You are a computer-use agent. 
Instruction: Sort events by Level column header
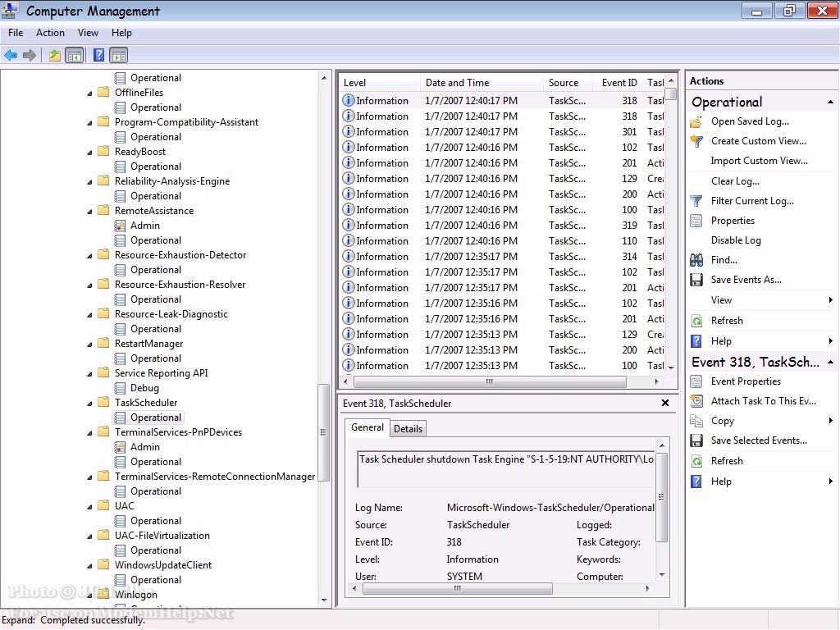380,83
